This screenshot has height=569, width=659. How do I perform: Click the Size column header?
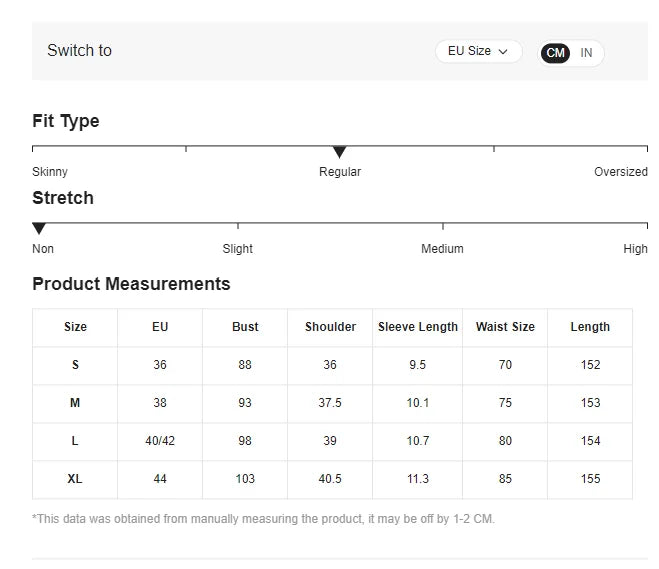pyautogui.click(x=75, y=327)
